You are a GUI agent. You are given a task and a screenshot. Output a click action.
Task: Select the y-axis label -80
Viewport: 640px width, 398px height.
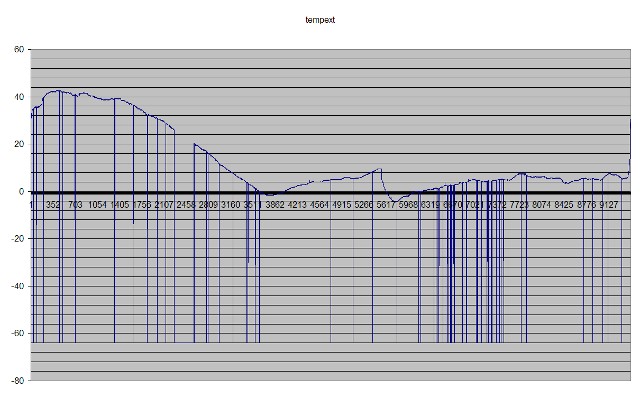pyautogui.click(x=18, y=380)
